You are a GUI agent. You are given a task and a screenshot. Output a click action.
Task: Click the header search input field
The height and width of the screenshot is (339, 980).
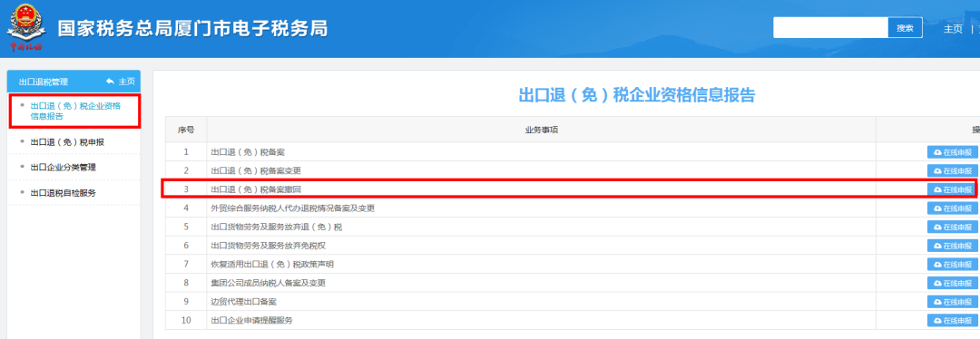tap(830, 28)
